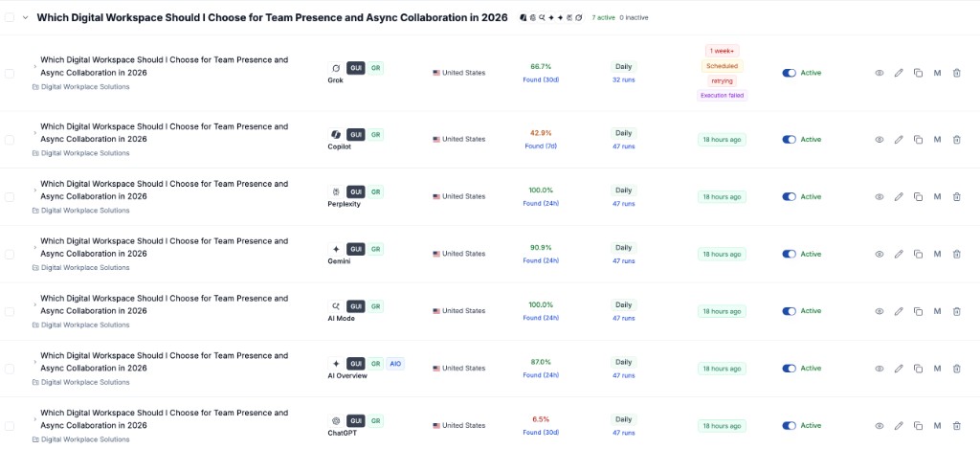Collapse the prompt group header chevron
This screenshot has height=449, width=980.
(x=26, y=17)
